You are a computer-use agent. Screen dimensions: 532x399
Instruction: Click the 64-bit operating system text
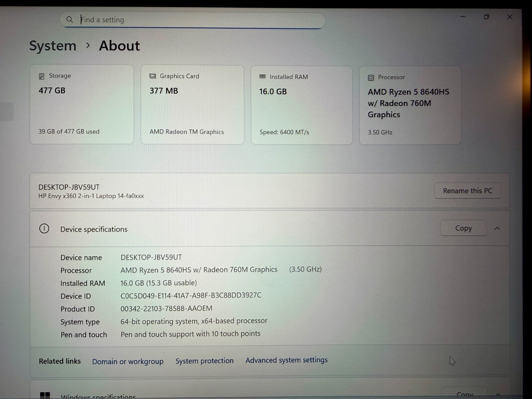point(194,321)
